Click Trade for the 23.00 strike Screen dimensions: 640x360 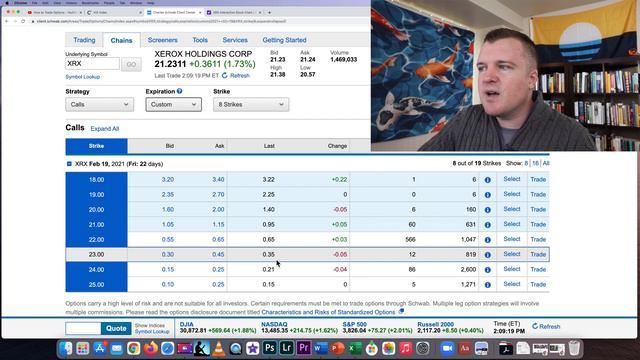pyautogui.click(x=538, y=254)
